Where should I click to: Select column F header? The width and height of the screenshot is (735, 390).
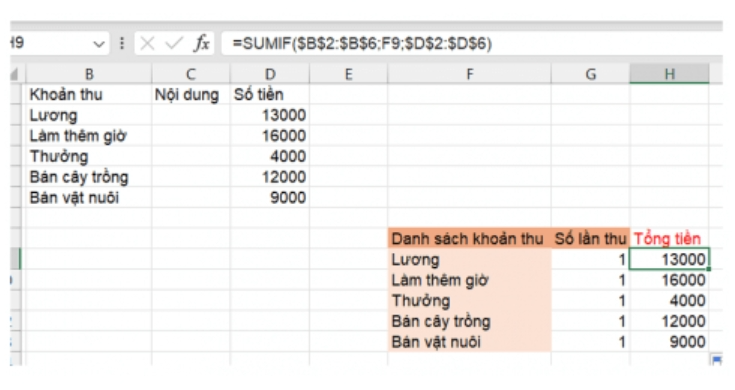(469, 74)
